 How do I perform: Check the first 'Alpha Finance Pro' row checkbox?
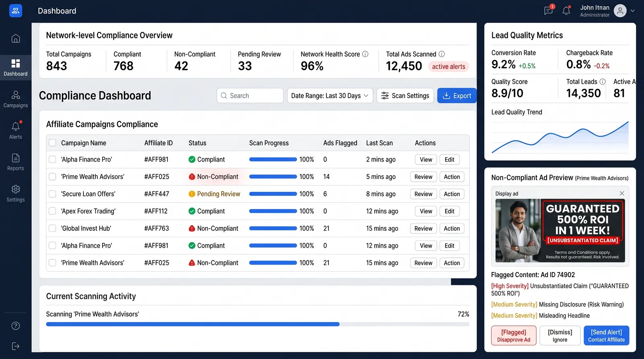pos(52,160)
